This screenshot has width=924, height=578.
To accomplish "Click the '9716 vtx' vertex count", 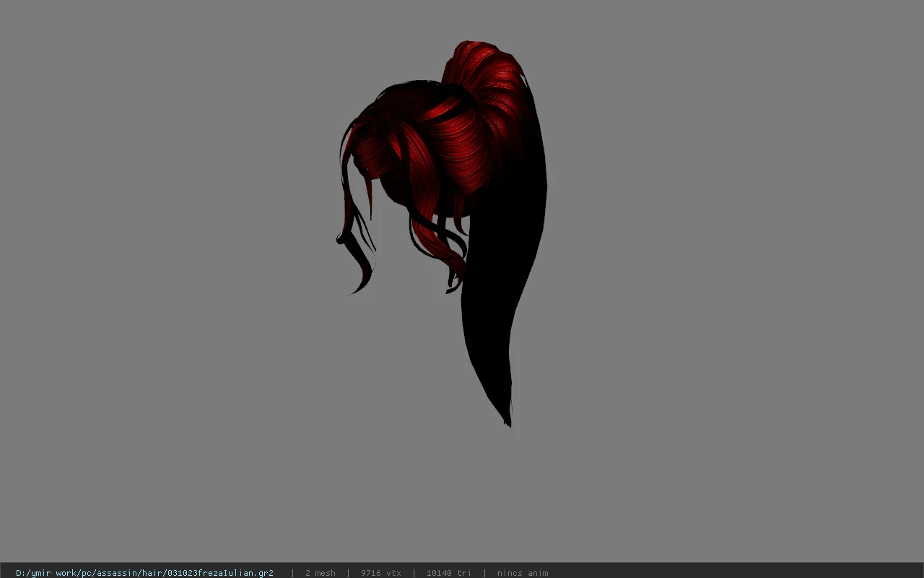I will point(381,573).
